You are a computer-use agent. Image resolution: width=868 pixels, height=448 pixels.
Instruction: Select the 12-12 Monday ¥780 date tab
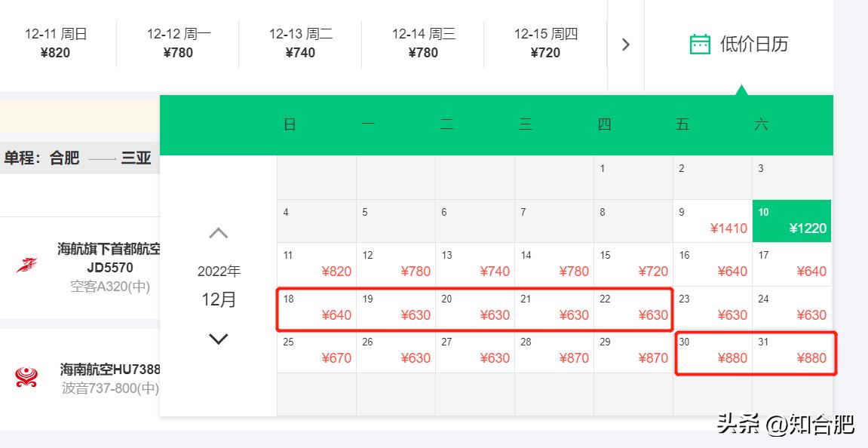coord(179,43)
